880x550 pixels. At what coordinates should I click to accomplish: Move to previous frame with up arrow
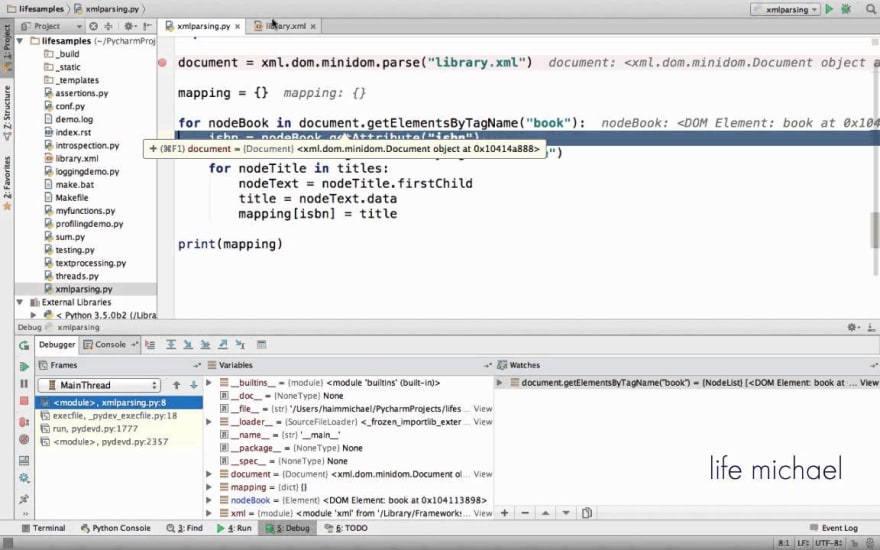pyautogui.click(x=177, y=385)
